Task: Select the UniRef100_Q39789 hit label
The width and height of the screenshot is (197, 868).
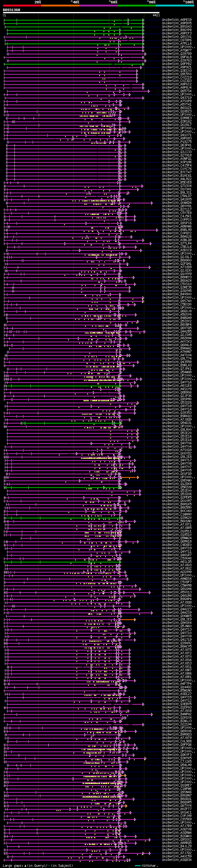Action: coord(177,54)
